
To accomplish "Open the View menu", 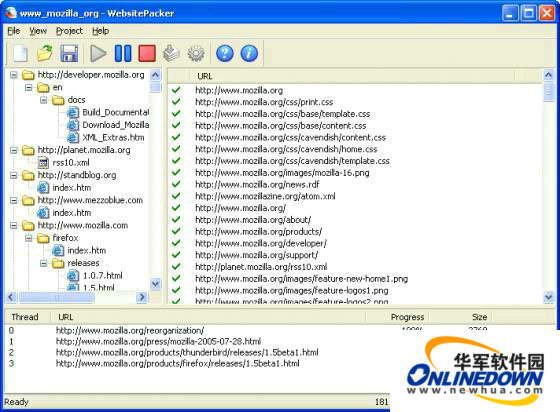I will (38, 31).
